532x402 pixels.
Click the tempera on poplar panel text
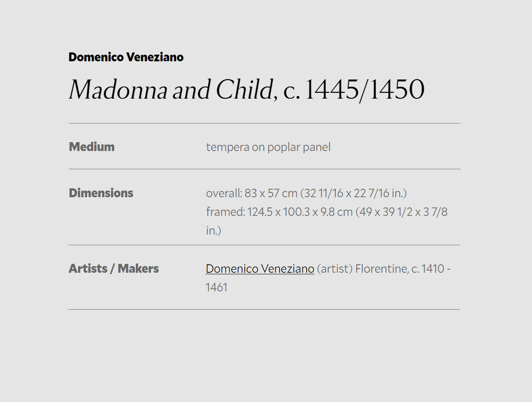[268, 147]
